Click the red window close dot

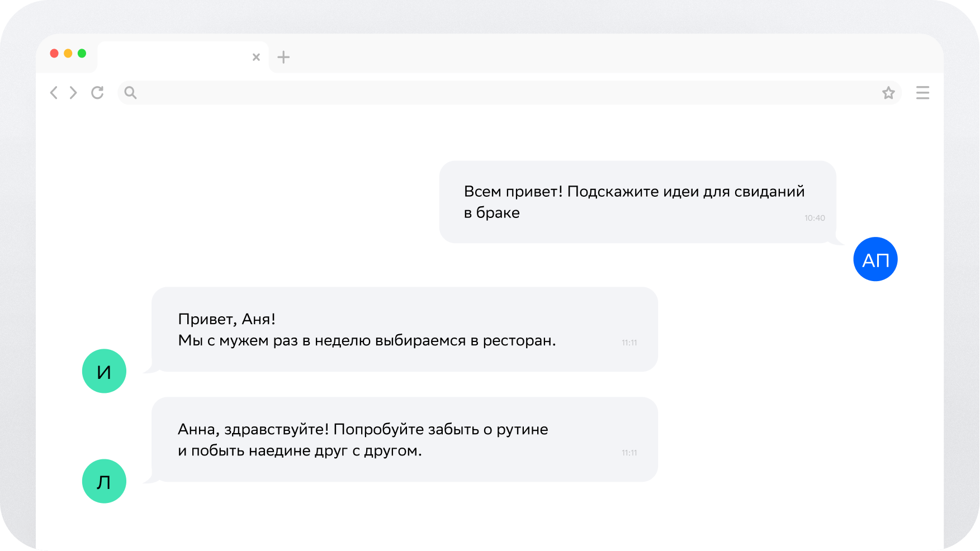click(x=54, y=53)
